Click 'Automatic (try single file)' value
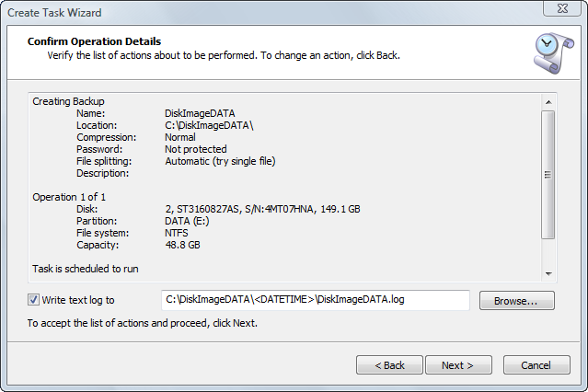Viewport: 588px width, 392px height. coord(220,161)
